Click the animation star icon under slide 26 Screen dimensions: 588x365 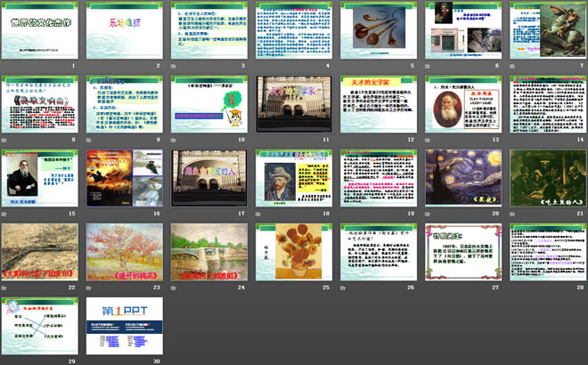point(343,288)
